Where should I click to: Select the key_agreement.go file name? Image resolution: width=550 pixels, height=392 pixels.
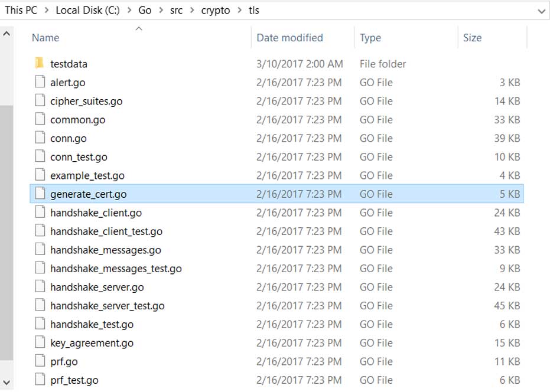point(92,343)
